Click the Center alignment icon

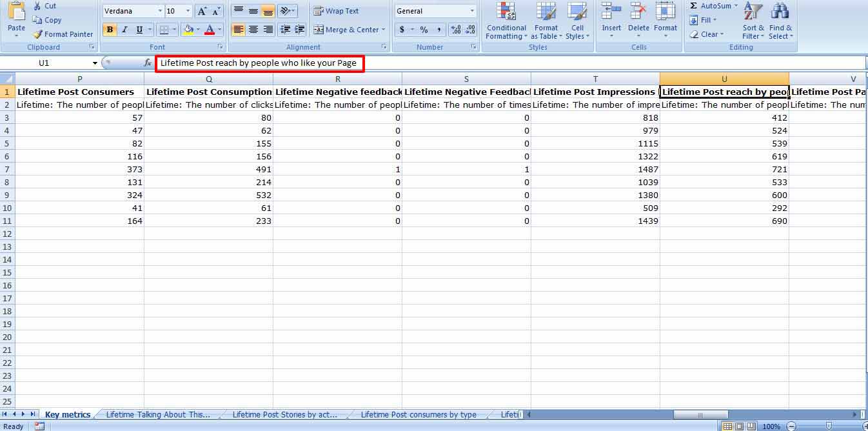(x=253, y=30)
